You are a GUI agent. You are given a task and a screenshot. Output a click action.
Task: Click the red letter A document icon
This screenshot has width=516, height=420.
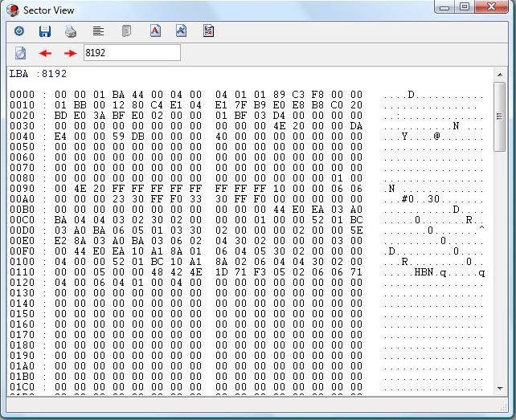coord(155,31)
